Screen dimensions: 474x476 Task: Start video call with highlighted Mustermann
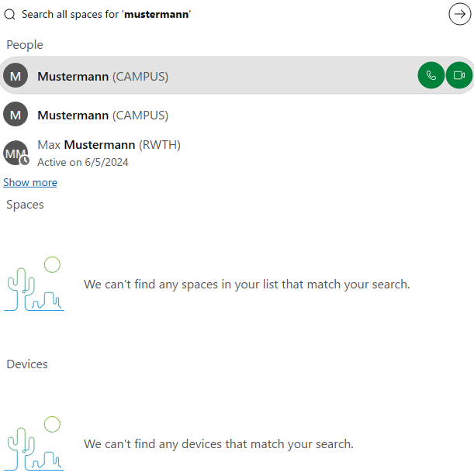tap(458, 75)
